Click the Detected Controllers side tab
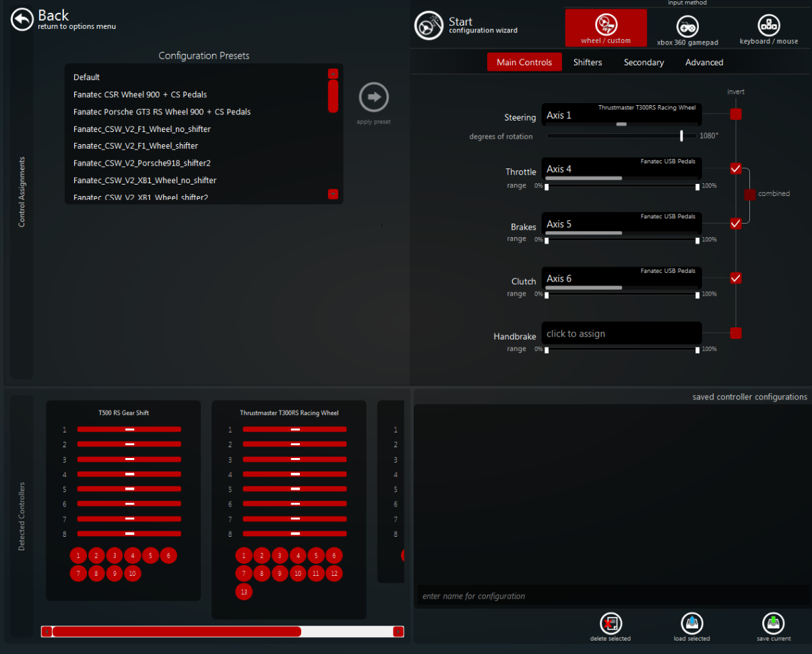This screenshot has width=812, height=654. 22,517
